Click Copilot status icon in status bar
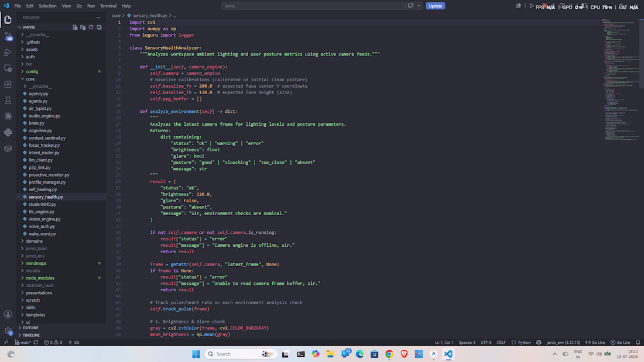Image resolution: width=644 pixels, height=362 pixels. click(539, 342)
